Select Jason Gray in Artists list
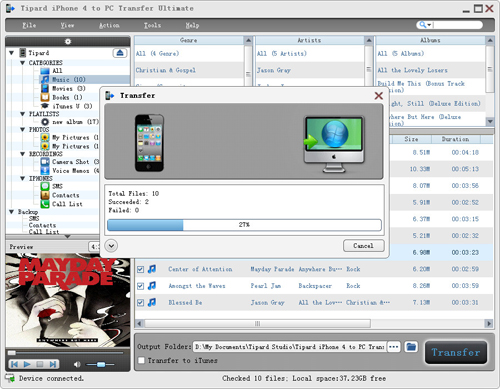 pyautogui.click(x=310, y=70)
